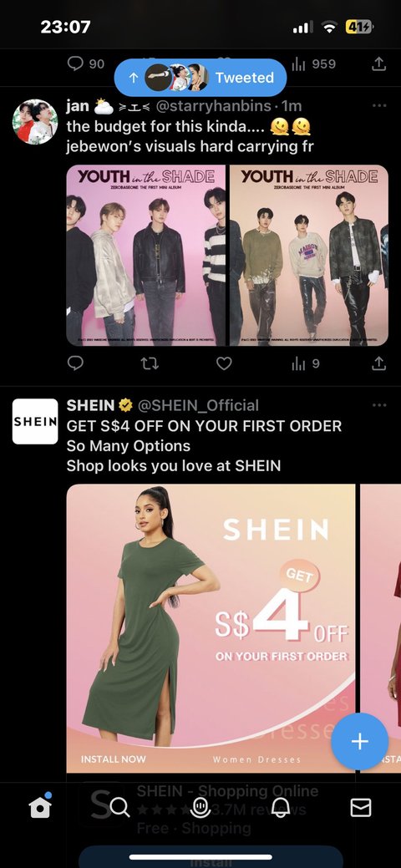Open more options for jan's tweet
The width and height of the screenshot is (401, 868).
coord(379,105)
